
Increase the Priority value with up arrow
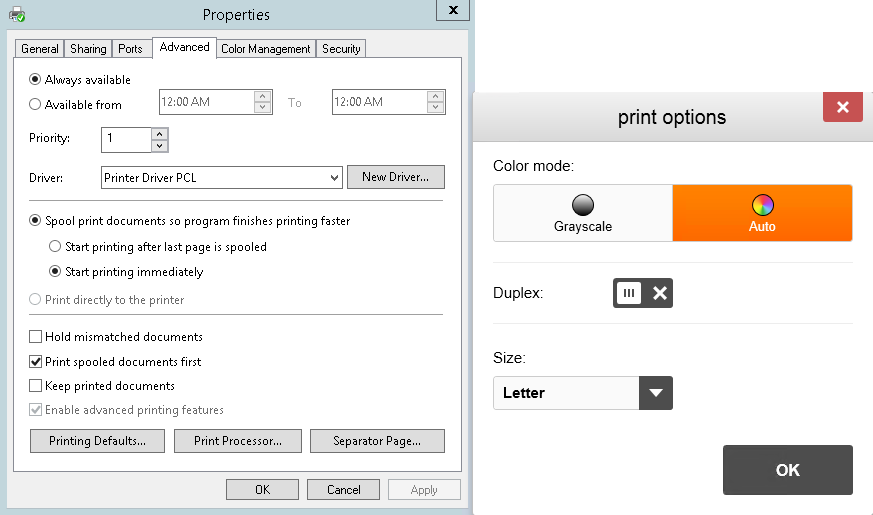(159, 133)
